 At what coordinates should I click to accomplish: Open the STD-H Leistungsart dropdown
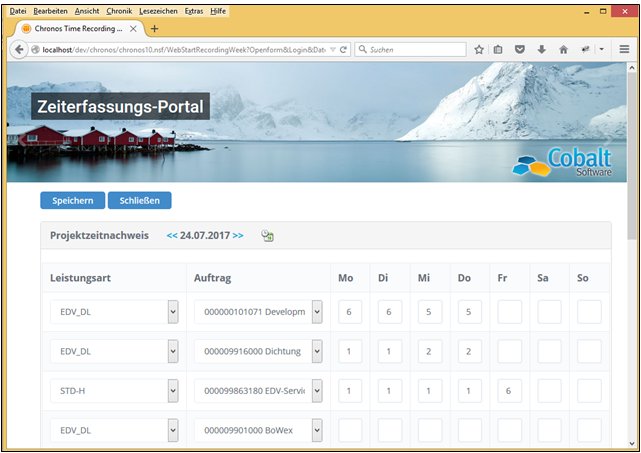point(172,390)
